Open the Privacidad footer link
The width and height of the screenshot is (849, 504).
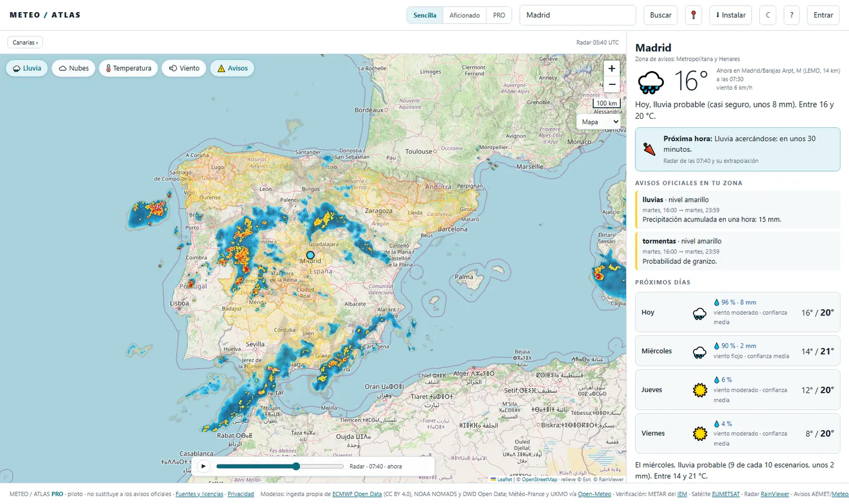pos(241,494)
